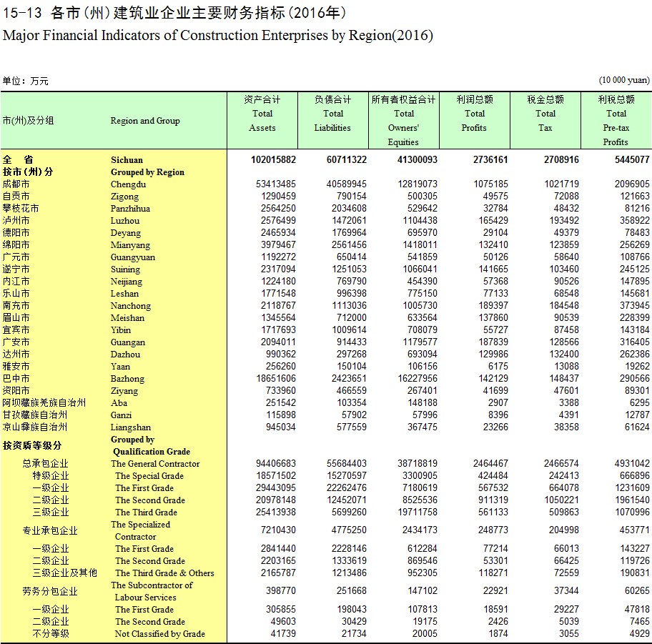Click the Liangshan region label
The image size is (652, 644).
click(131, 427)
